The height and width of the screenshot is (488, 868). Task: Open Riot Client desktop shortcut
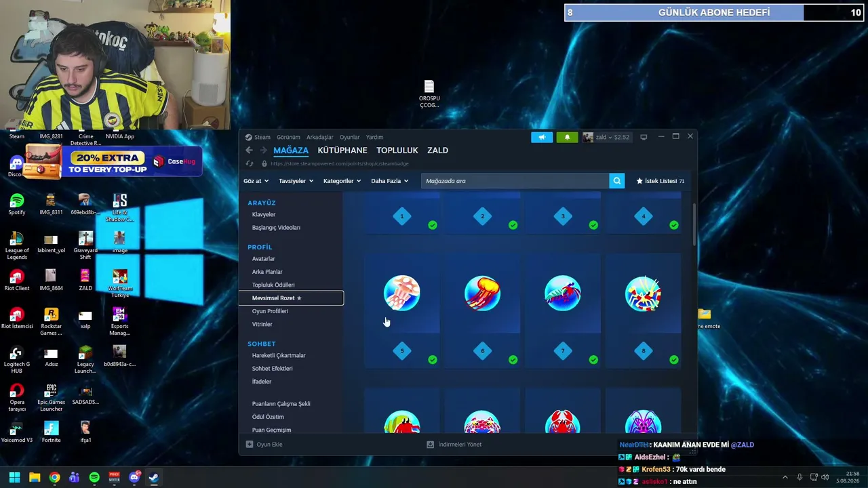click(x=17, y=280)
